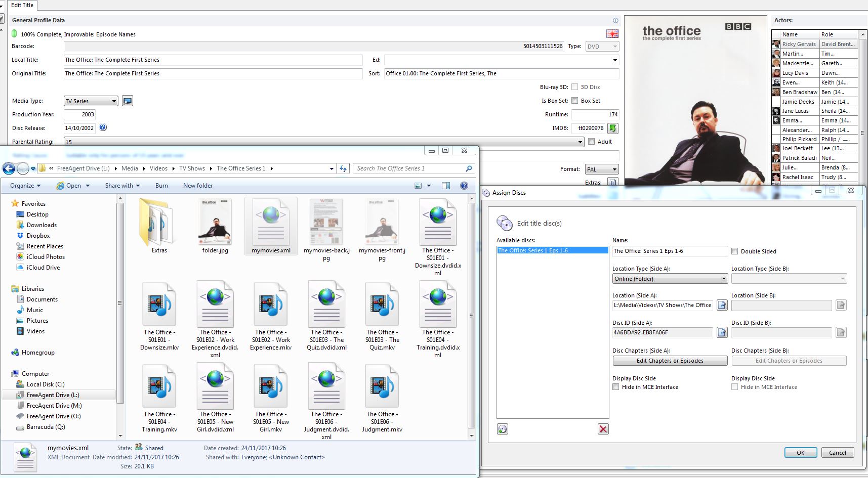Screen dimensions: 868x478
Task: Click the monitor icon next to Media Type
Action: coord(128,101)
